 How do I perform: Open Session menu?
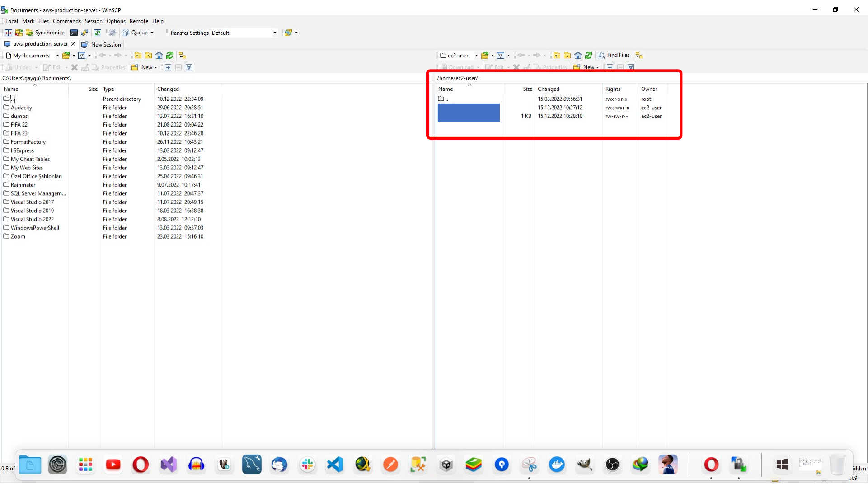point(94,21)
